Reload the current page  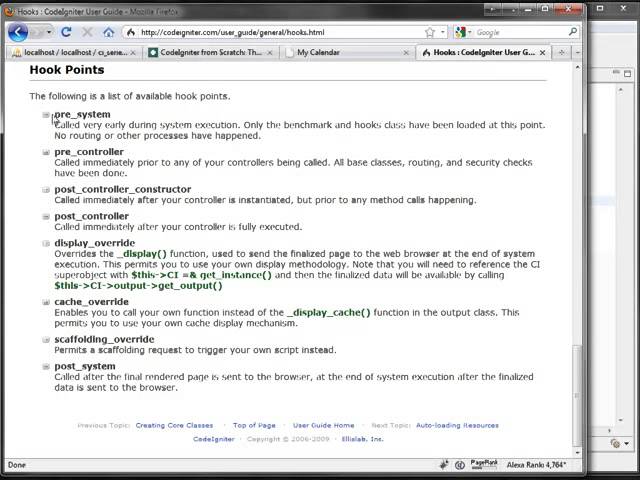[66, 32]
